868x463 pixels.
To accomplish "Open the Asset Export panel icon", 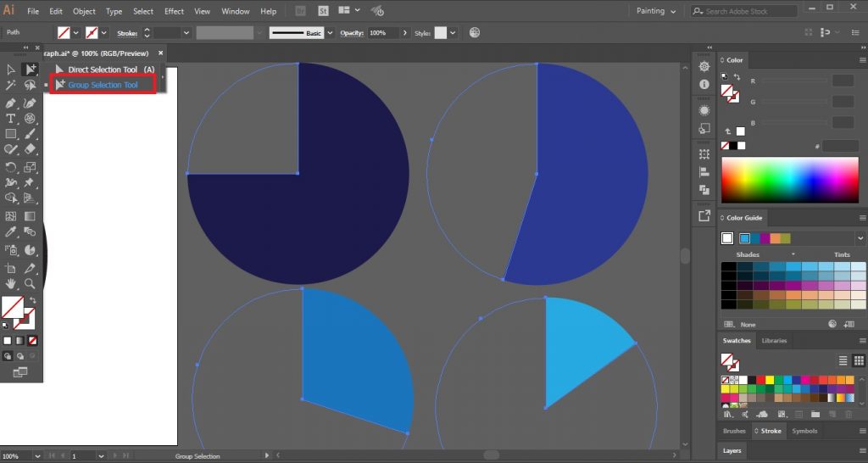I will (x=704, y=216).
